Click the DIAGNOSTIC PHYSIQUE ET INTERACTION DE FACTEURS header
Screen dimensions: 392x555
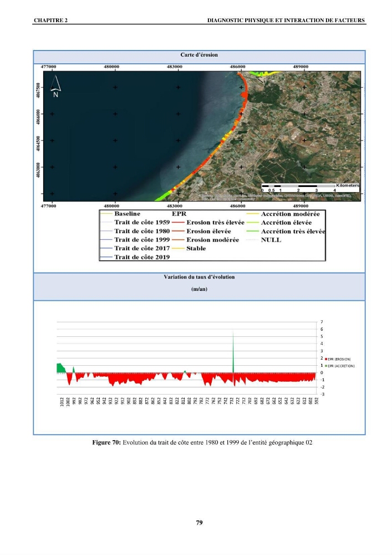coord(286,20)
